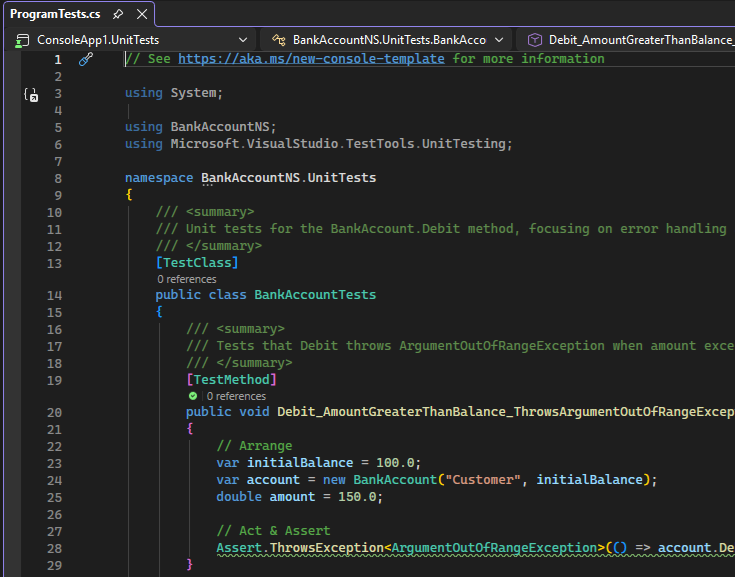Show references above the BankAccountTests class

click(186, 279)
